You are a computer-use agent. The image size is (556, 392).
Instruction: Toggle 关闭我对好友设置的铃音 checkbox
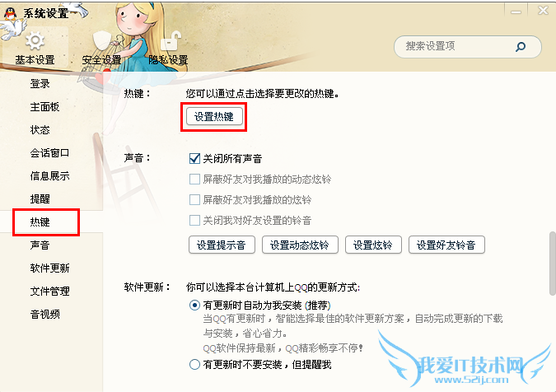coord(194,220)
